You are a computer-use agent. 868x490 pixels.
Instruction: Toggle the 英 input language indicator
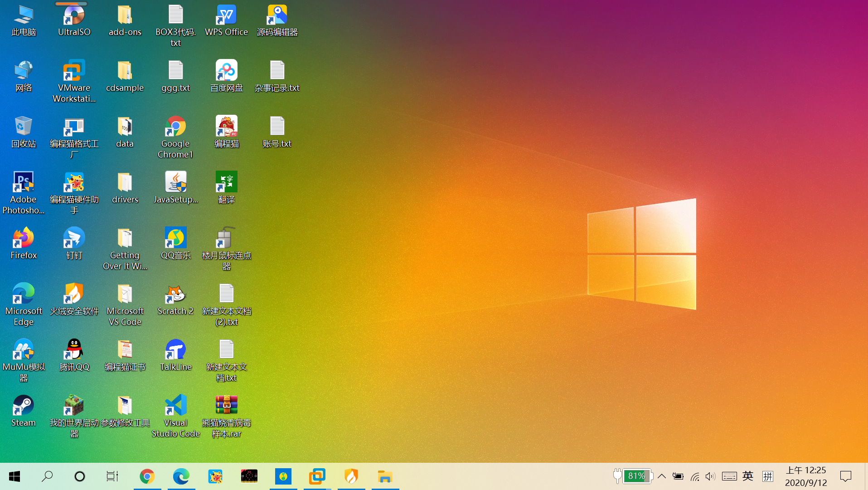click(748, 476)
